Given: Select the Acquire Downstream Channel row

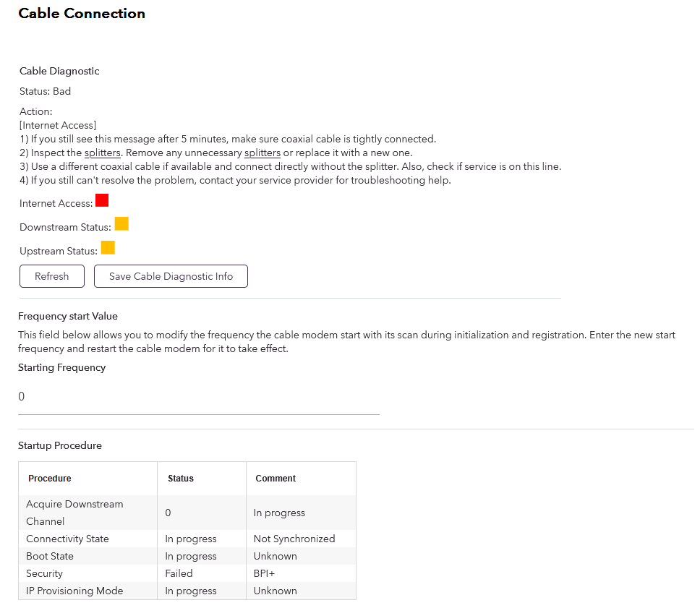Looking at the screenshot, I should pyautogui.click(x=74, y=513).
